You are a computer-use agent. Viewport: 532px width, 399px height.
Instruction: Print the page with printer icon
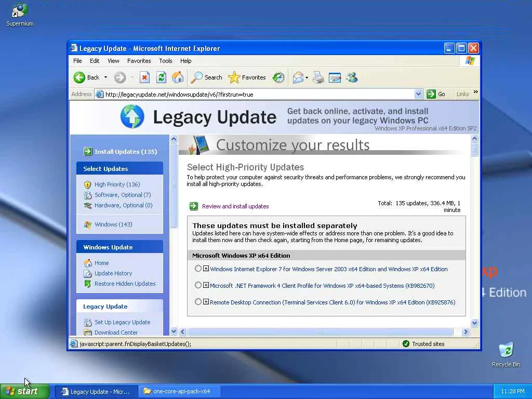coord(318,77)
